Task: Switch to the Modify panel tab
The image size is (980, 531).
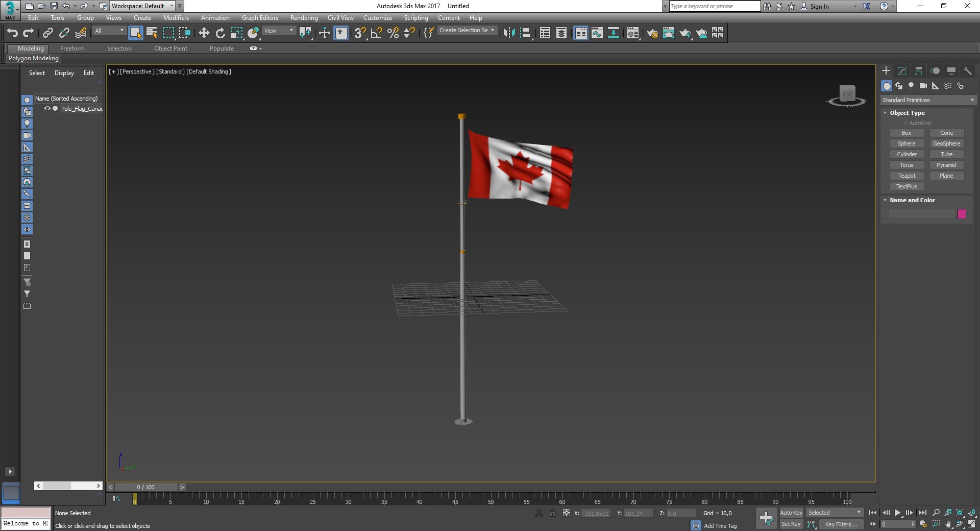Action: pyautogui.click(x=902, y=71)
